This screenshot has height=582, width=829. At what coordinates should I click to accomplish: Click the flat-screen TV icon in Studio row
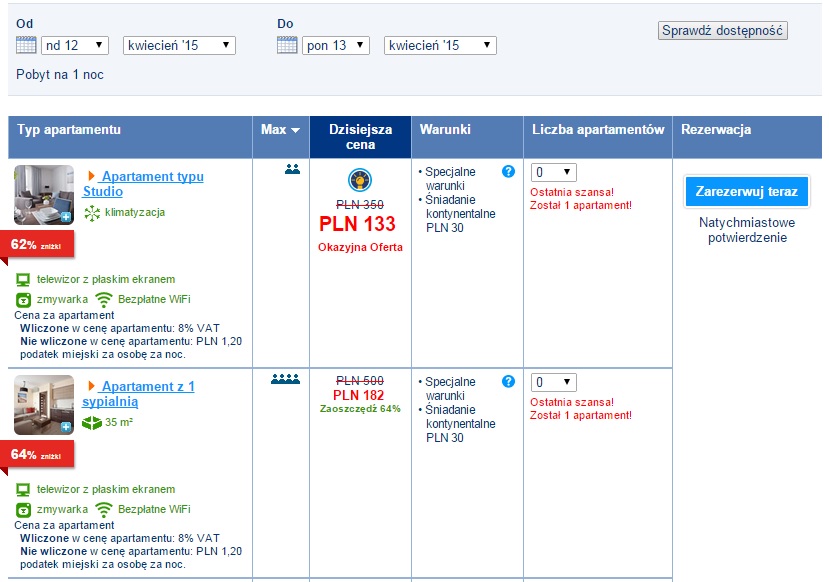click(x=23, y=280)
